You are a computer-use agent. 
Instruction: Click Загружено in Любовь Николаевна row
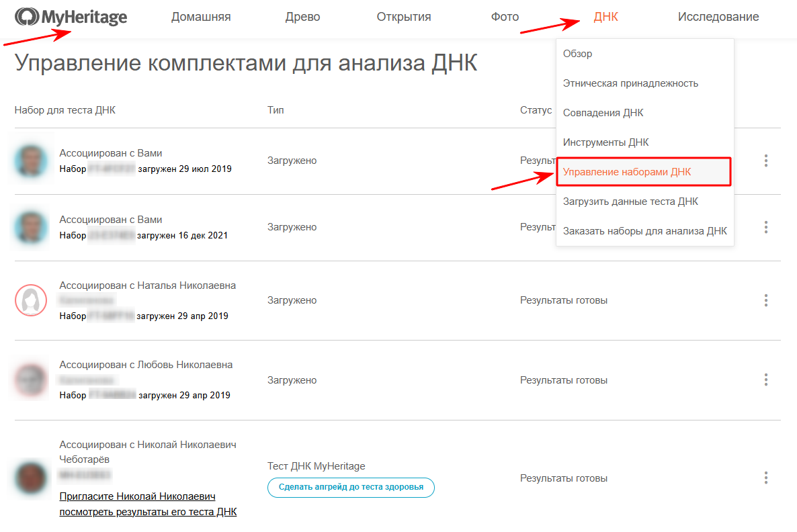(292, 380)
